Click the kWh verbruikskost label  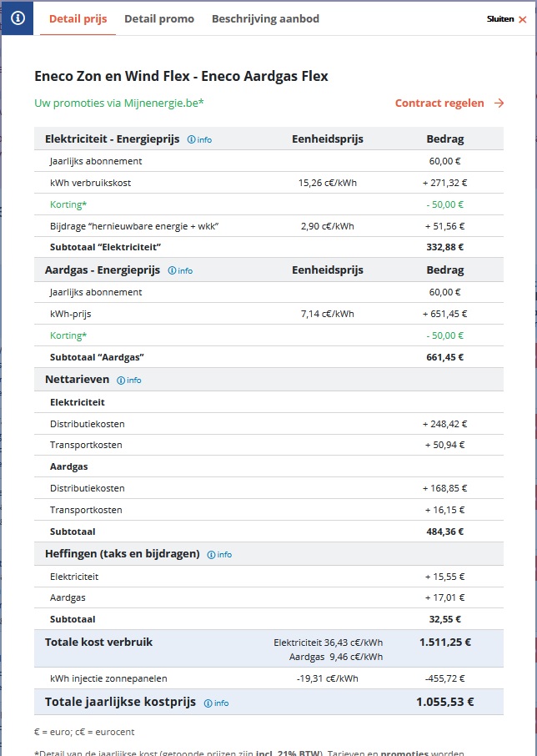coord(91,183)
